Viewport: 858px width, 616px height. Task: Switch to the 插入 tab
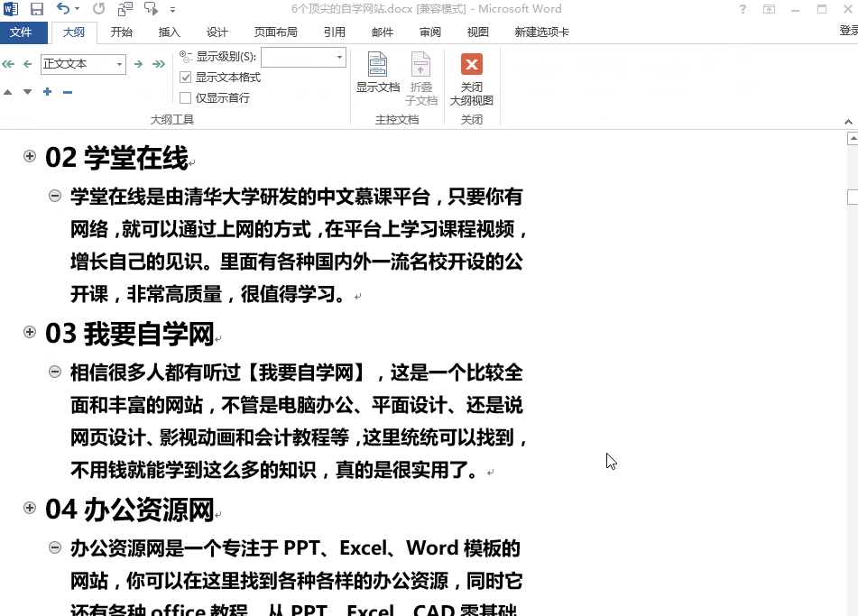(169, 32)
